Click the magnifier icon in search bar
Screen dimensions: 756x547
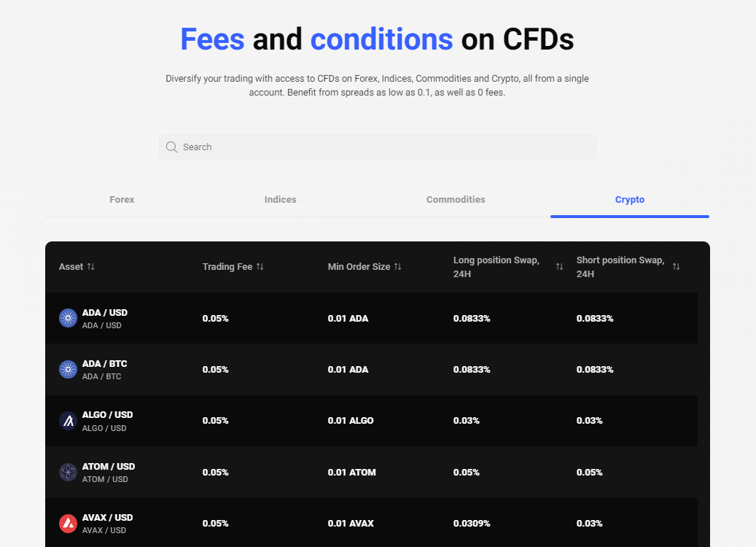tap(172, 147)
